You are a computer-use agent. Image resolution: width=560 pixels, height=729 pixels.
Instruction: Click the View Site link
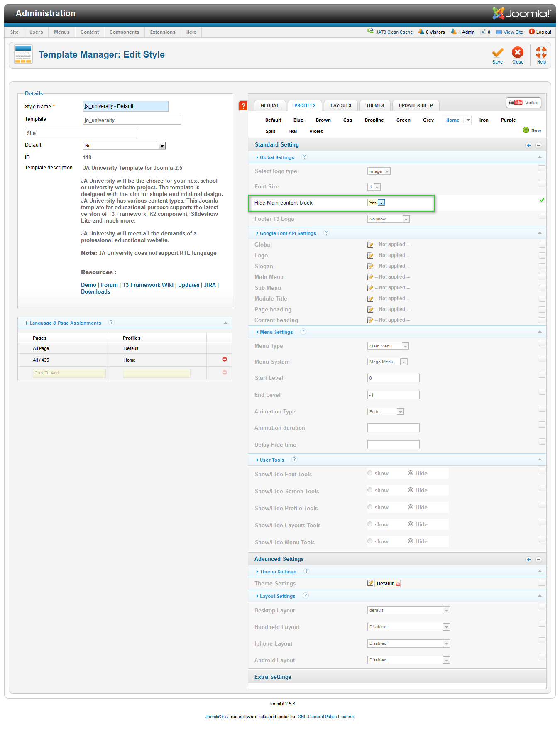point(513,32)
